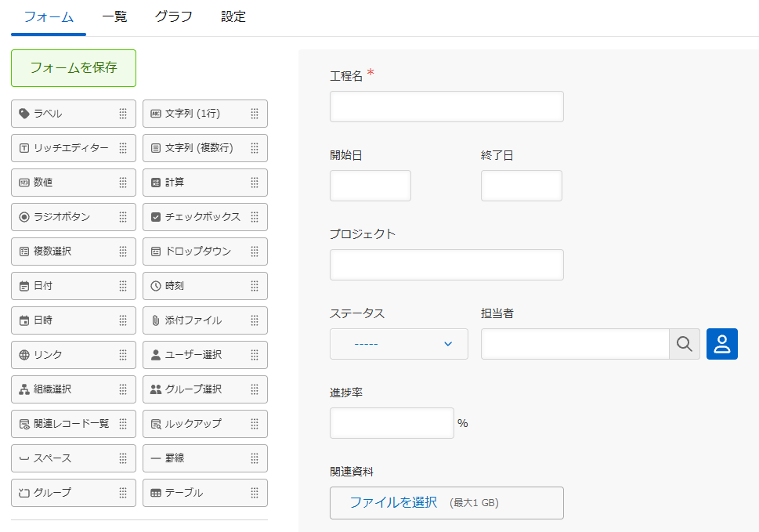Switch to the 一覧 tab
The width and height of the screenshot is (759, 532).
tap(114, 17)
